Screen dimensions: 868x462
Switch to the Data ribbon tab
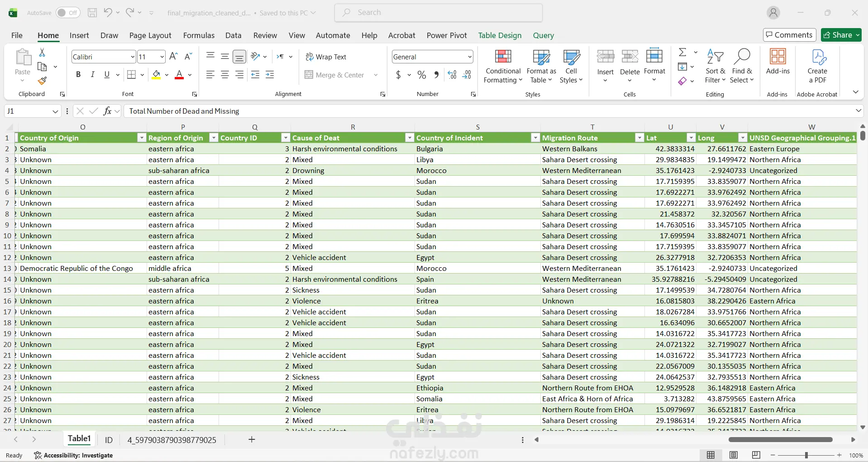tap(233, 35)
